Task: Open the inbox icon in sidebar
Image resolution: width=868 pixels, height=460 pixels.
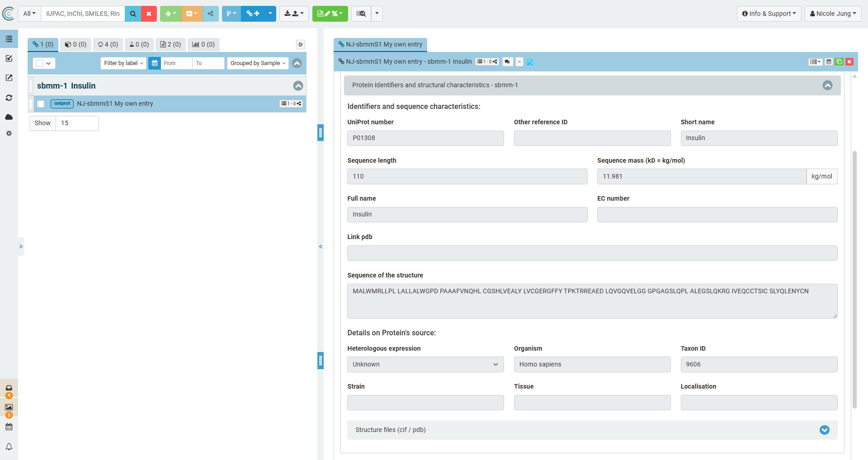Action: pyautogui.click(x=9, y=388)
